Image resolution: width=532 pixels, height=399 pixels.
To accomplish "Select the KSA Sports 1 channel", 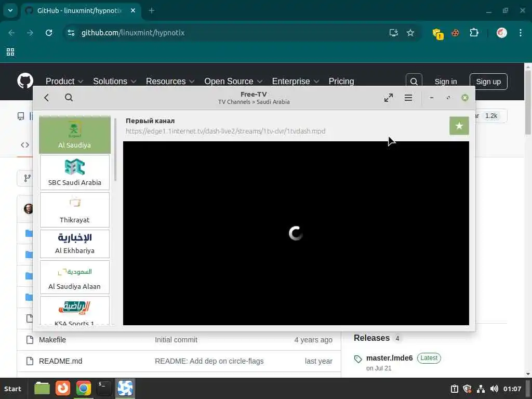I will pos(75,311).
